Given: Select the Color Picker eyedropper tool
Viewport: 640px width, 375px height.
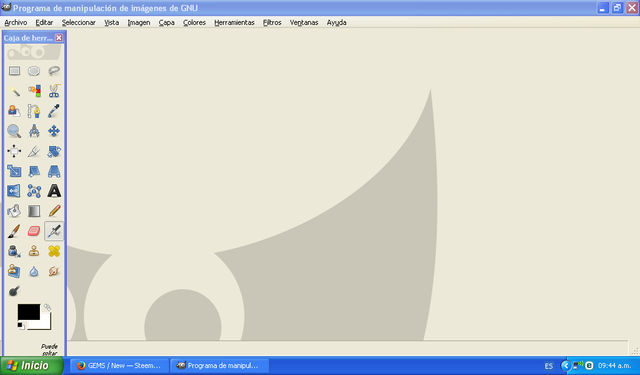Looking at the screenshot, I should pos(54,111).
